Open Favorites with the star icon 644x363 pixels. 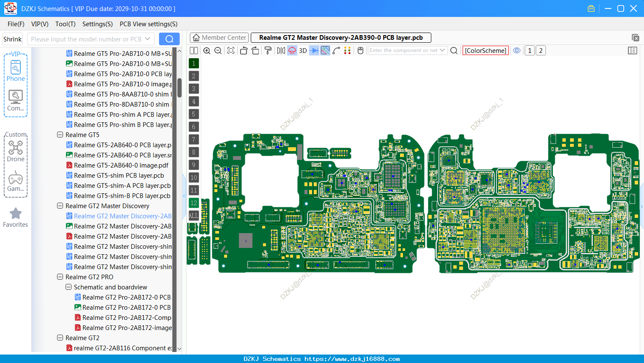point(16,218)
